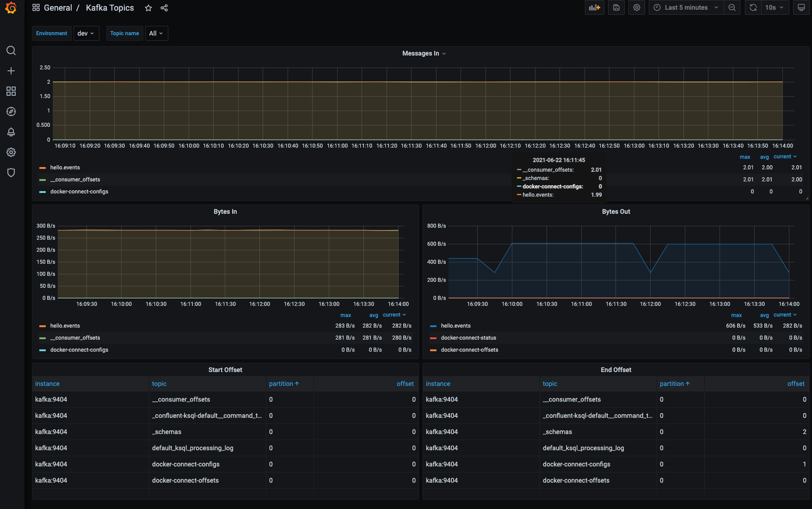Viewport: 812px width, 509px height.
Task: Share the dashboard via share icon
Action: tap(164, 8)
